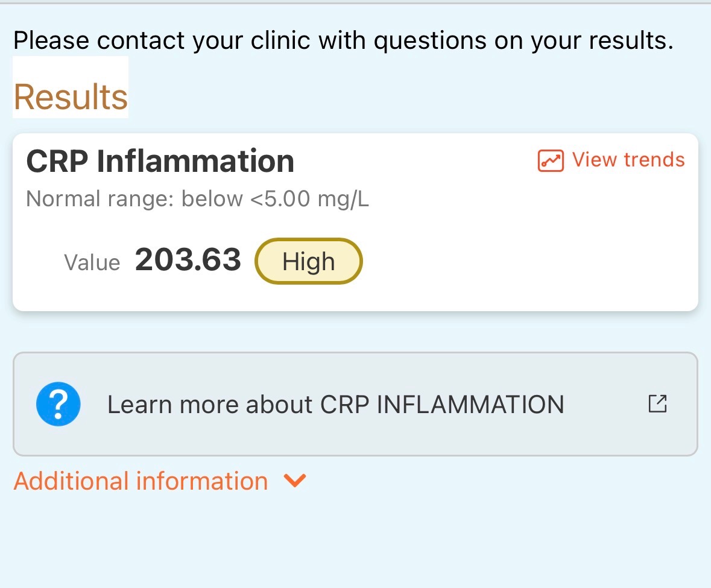Expand the Additional information chevron
Viewport: 711px width, 588px height.
(295, 481)
